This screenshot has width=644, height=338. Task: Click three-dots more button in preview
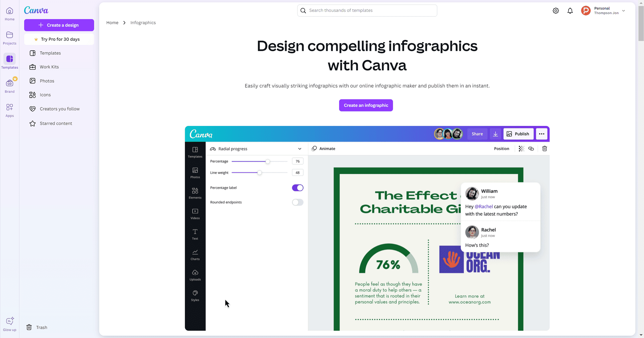point(541,134)
